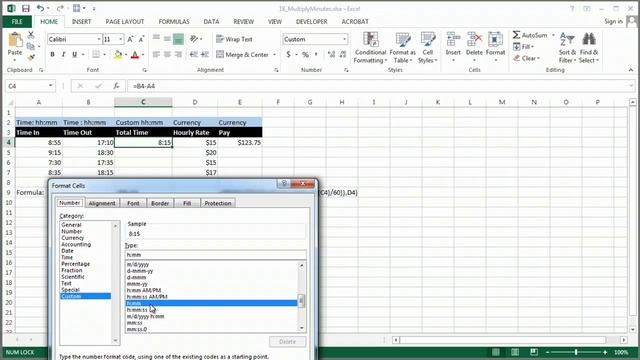Open Cell Styles gallery

427,47
